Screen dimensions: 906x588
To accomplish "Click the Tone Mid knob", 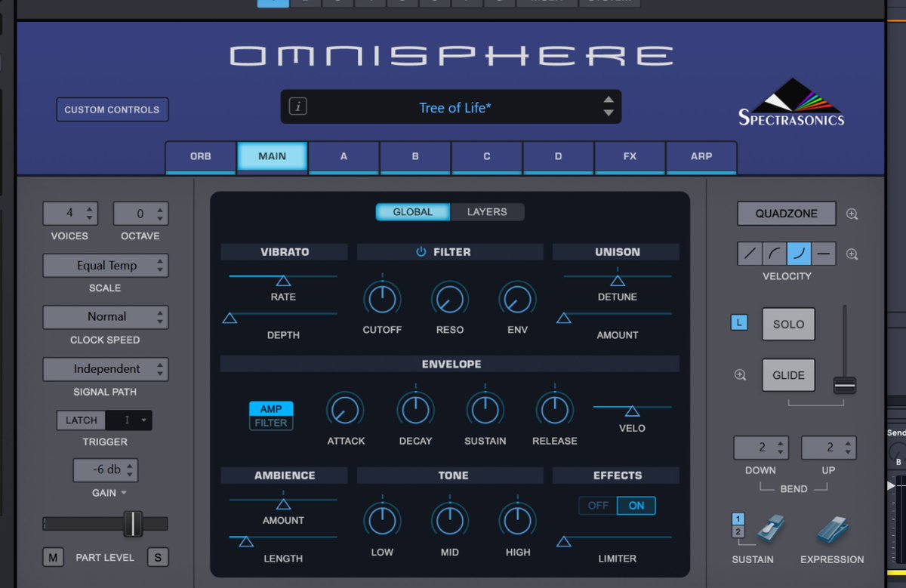I will coord(450,521).
